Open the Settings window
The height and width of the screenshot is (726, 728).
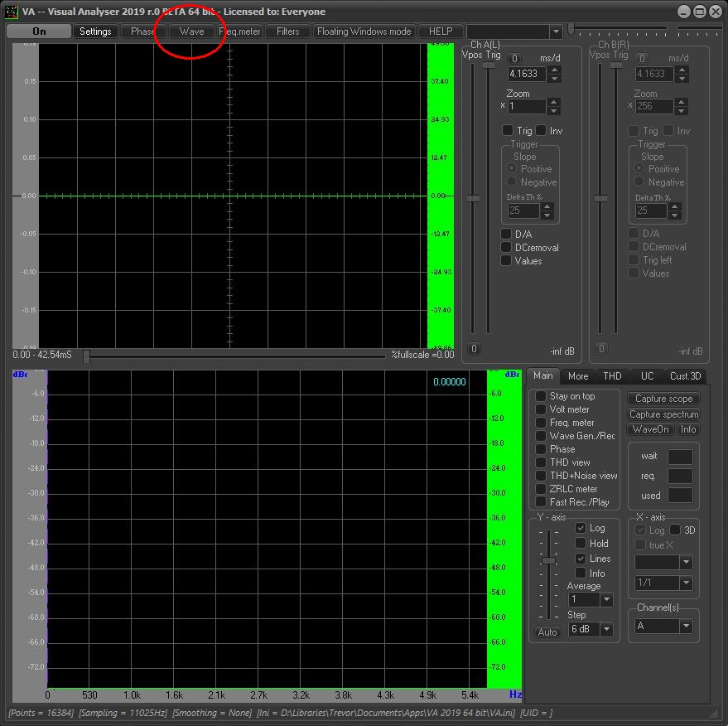coord(95,31)
